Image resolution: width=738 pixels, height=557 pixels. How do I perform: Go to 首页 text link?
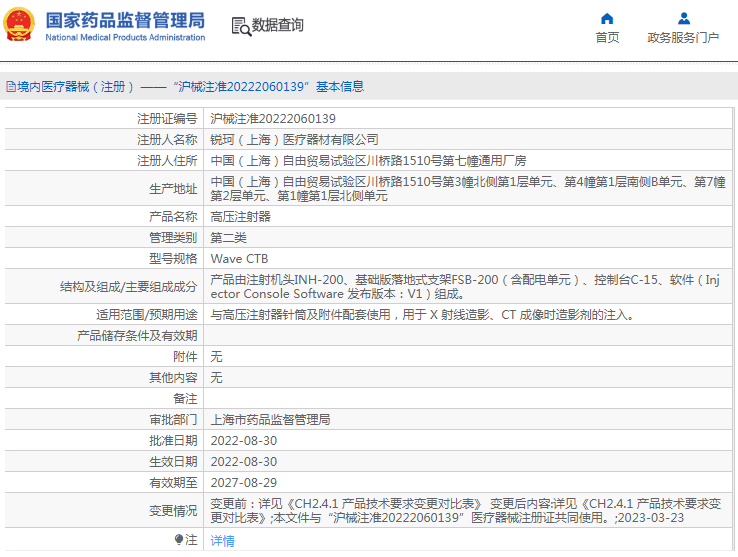(x=607, y=38)
